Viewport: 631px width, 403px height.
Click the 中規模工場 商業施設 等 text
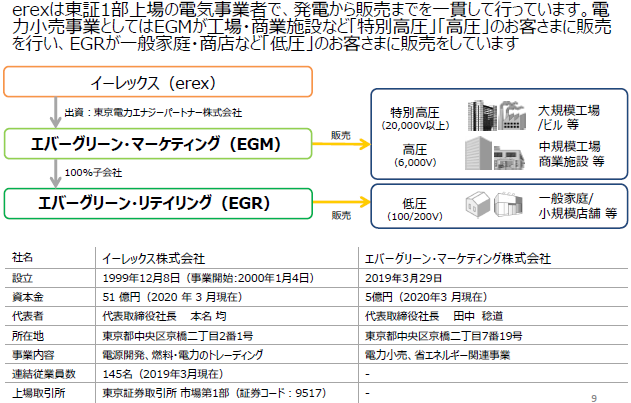(x=571, y=154)
